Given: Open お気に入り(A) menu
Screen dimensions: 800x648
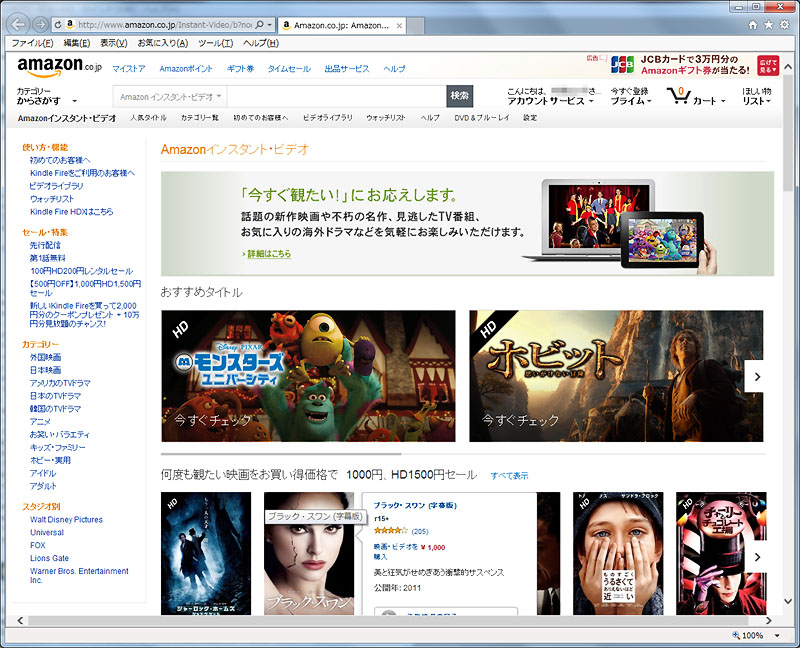Looking at the screenshot, I should pos(163,43).
